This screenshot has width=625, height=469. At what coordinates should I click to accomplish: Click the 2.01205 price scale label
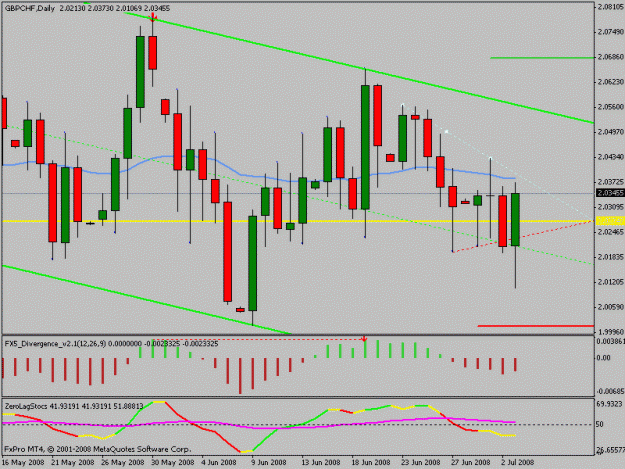[x=611, y=282]
